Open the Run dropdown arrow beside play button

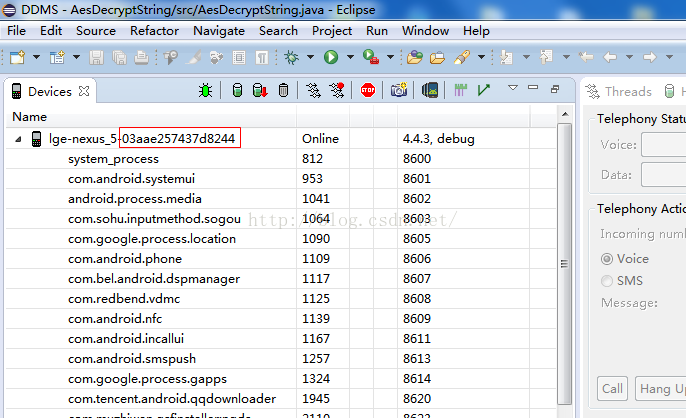[350, 57]
